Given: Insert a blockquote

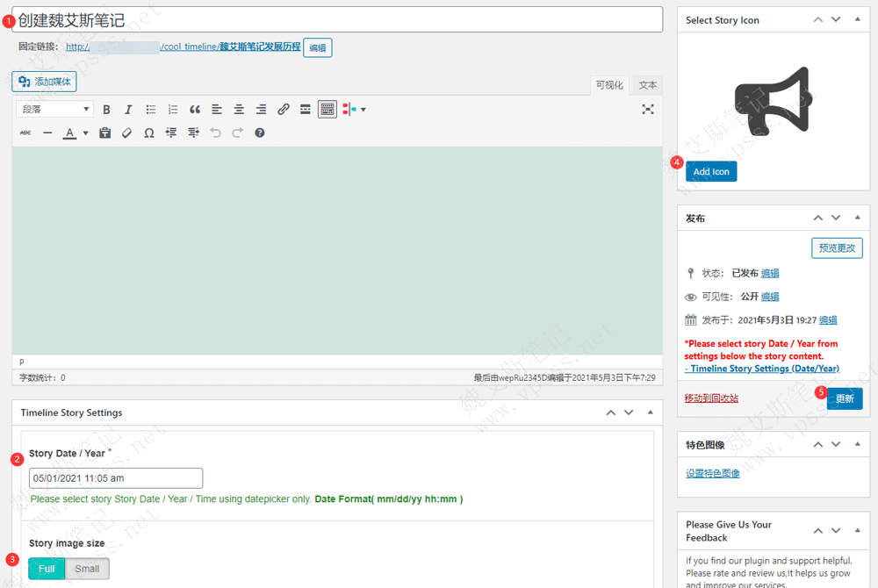Looking at the screenshot, I should point(195,110).
